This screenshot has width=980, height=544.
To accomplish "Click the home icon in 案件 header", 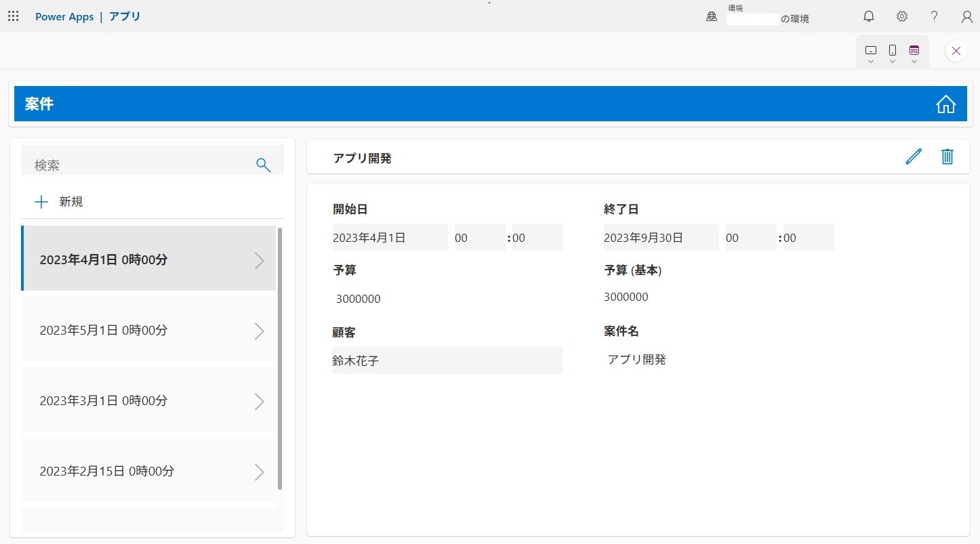I will (x=945, y=104).
